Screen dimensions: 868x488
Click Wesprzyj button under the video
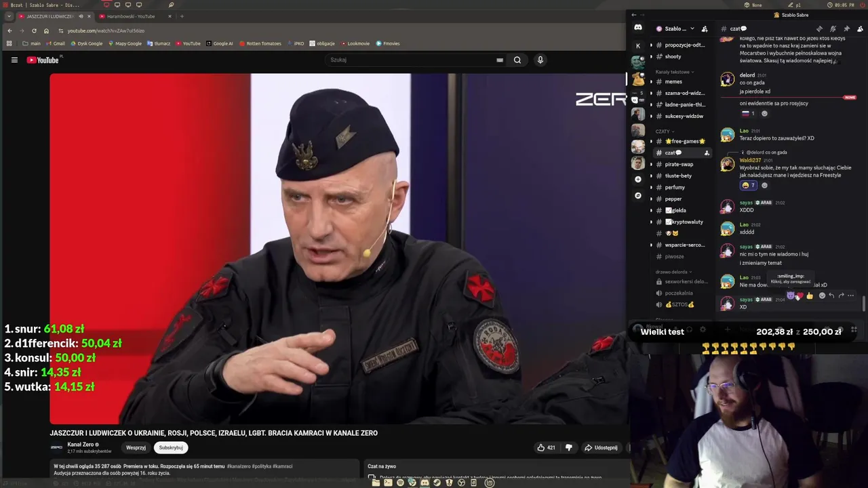point(136,447)
